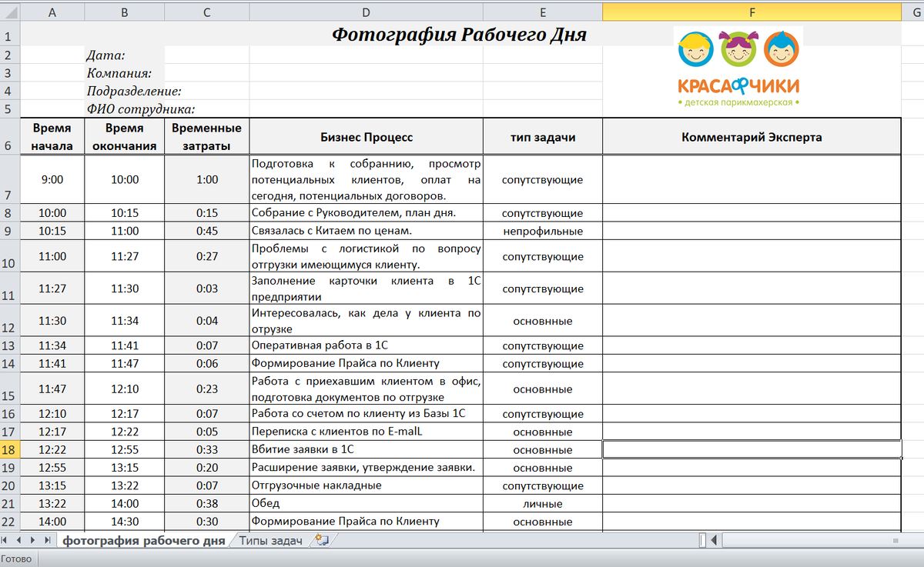Click cell 'Собрание с Руководителем, план дня.'
This screenshot has height=567, width=924.
click(x=366, y=213)
